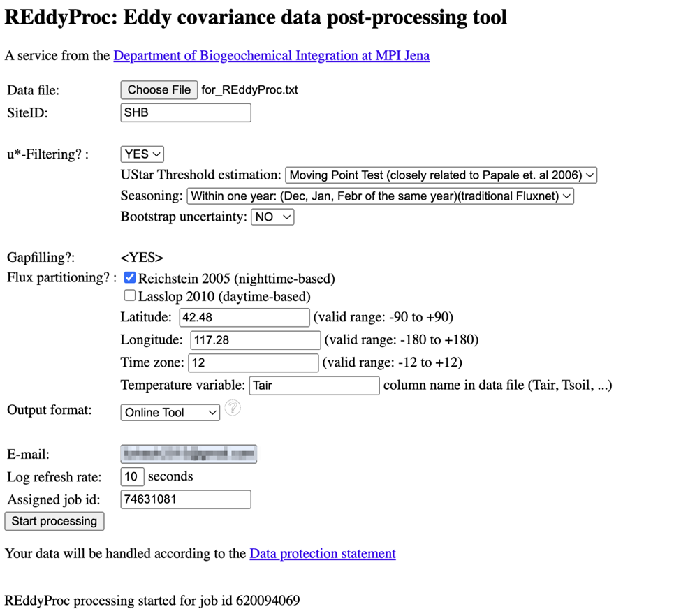The image size is (681, 616).
Task: Check the Lasslop 2010 daytime-based option
Action: point(130,296)
